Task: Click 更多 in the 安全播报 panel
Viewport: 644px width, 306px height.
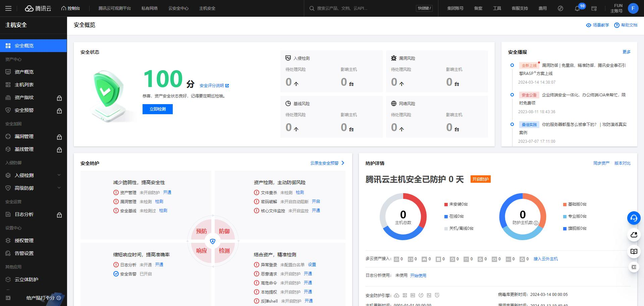Action: pos(627,52)
